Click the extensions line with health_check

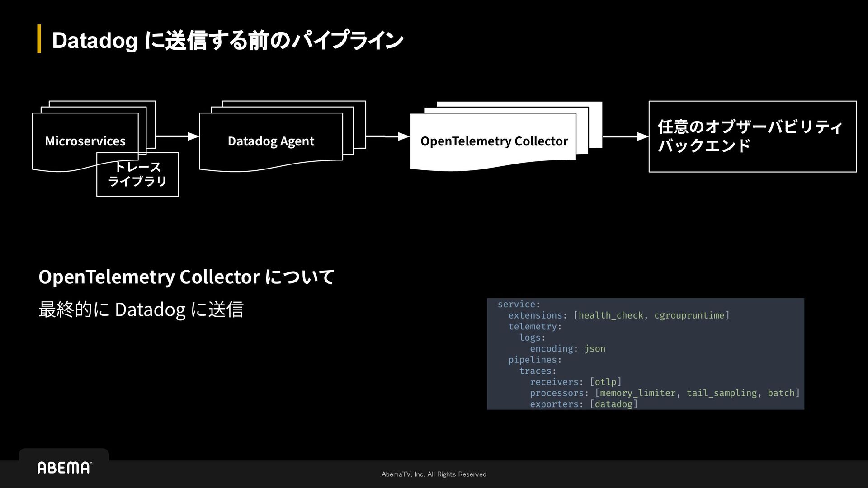click(x=618, y=315)
